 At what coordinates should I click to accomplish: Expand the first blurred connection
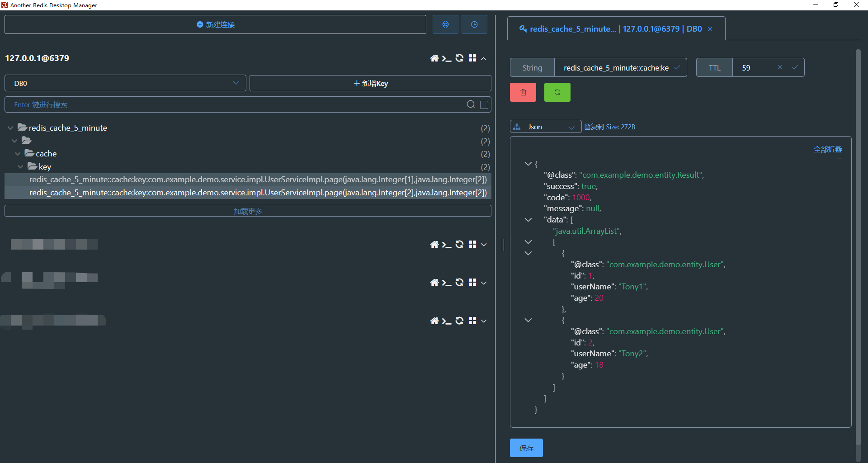(484, 245)
